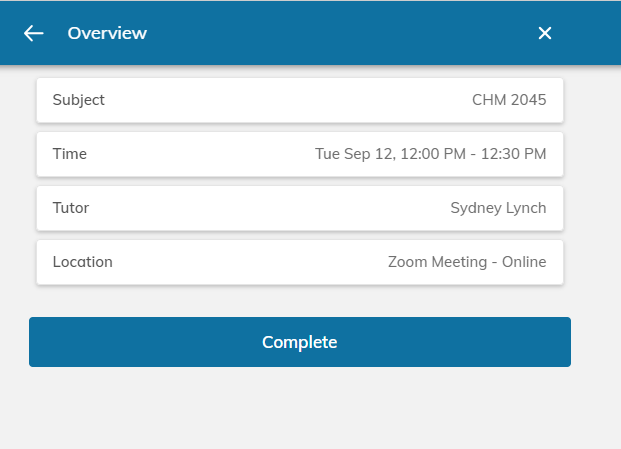The image size is (621, 449).
Task: Click the word Online in Location
Action: point(524,262)
